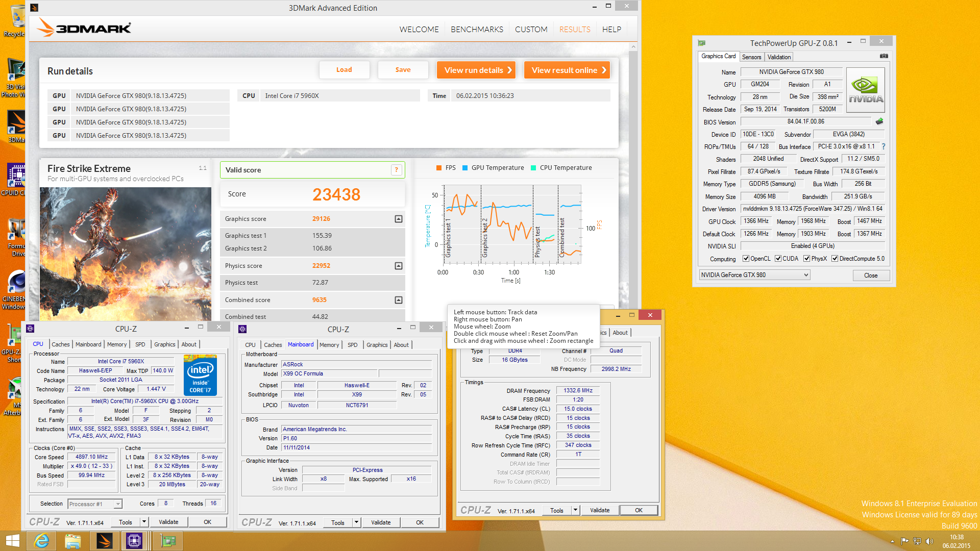Click the 3DMark scrollbar up arrow
Screen dimensions: 980x551
click(x=633, y=47)
